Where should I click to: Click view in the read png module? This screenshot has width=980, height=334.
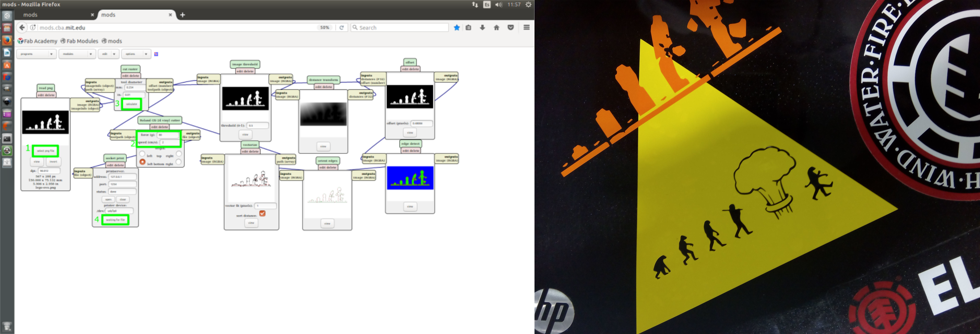click(37, 162)
